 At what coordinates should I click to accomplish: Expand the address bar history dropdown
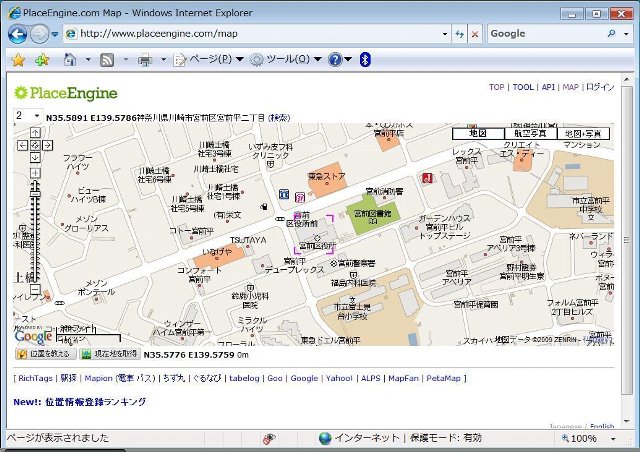click(x=445, y=34)
